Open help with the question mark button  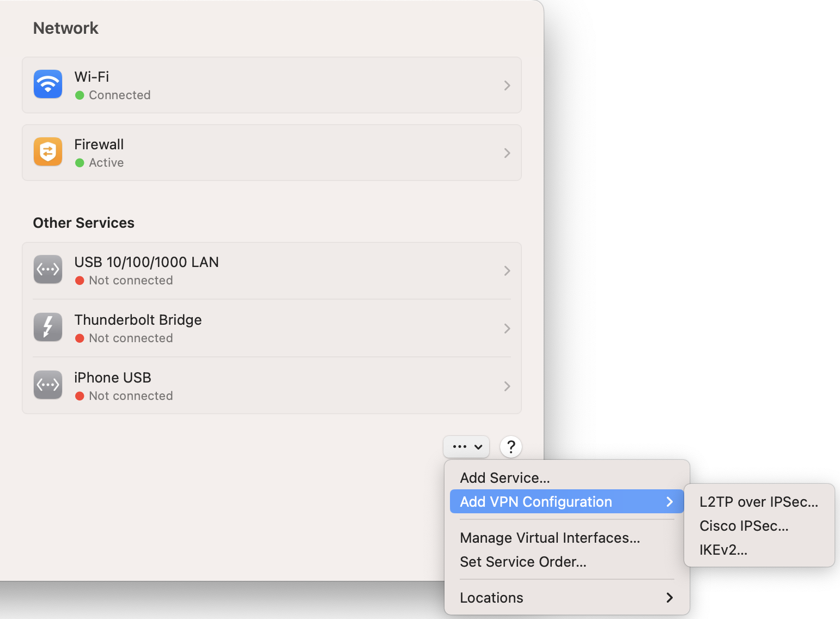point(511,447)
